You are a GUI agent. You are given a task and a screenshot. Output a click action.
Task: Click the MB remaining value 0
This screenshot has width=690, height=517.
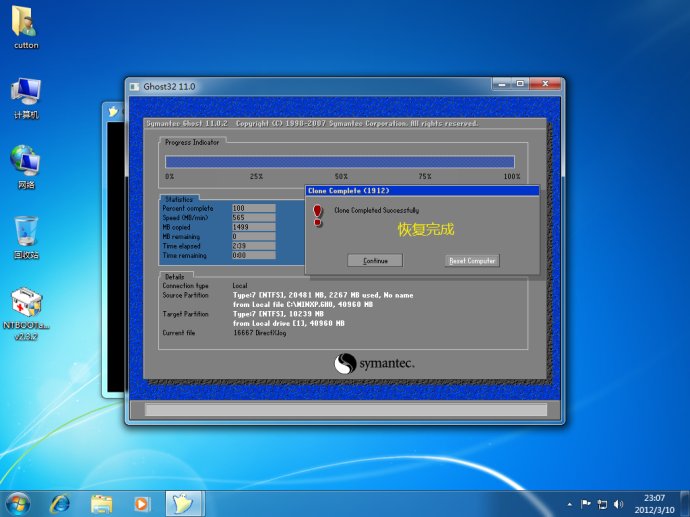click(254, 236)
